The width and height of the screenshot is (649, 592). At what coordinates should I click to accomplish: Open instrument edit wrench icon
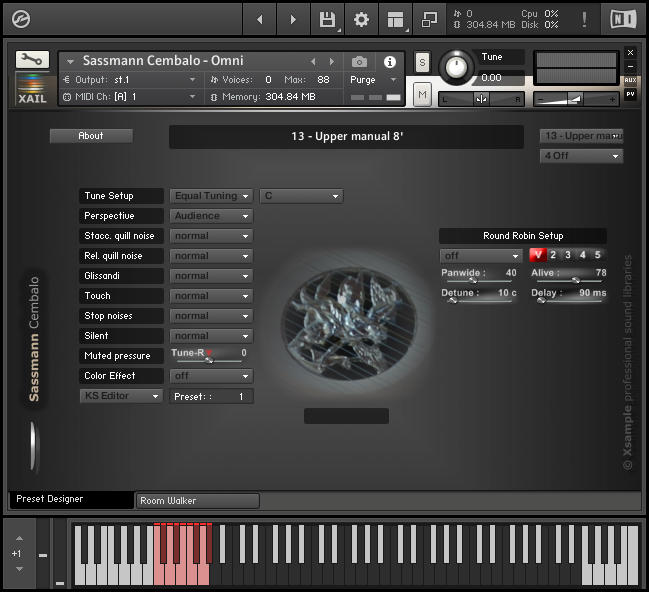click(x=32, y=60)
